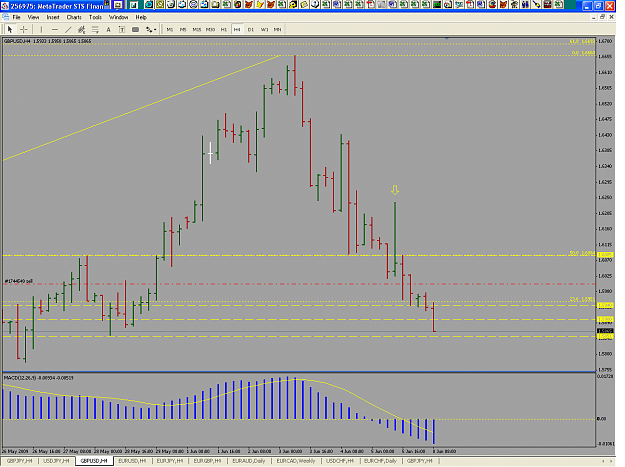Viewport: 625px width, 467px height.
Task: Switch to the USDJPY,H4 chart tab
Action: [x=56, y=461]
